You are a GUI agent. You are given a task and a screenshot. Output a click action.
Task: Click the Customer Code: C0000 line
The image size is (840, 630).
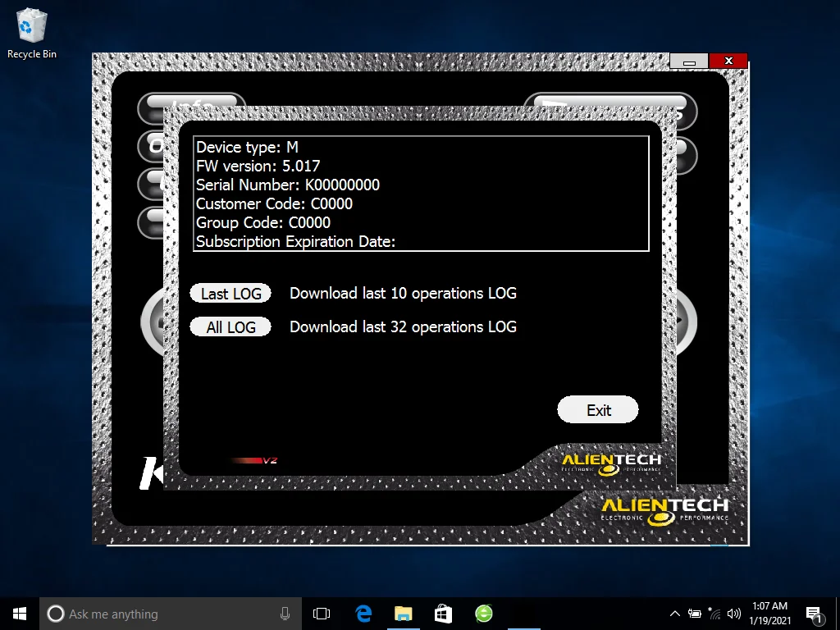point(274,203)
